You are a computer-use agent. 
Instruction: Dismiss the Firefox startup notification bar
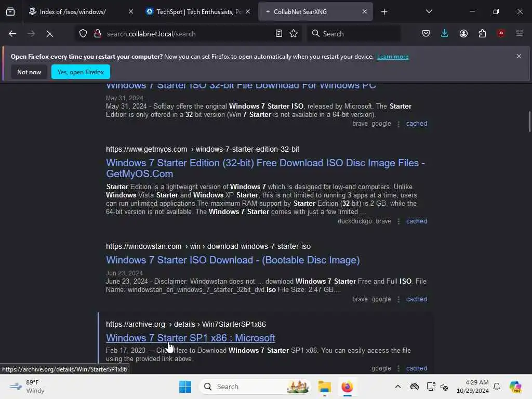(519, 56)
